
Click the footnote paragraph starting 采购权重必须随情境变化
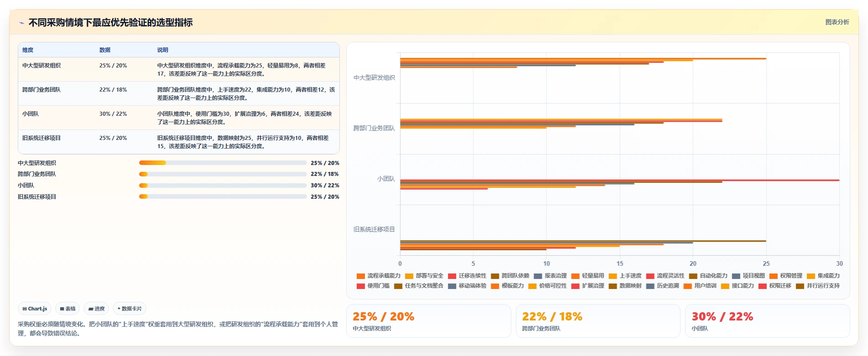[x=178, y=329]
